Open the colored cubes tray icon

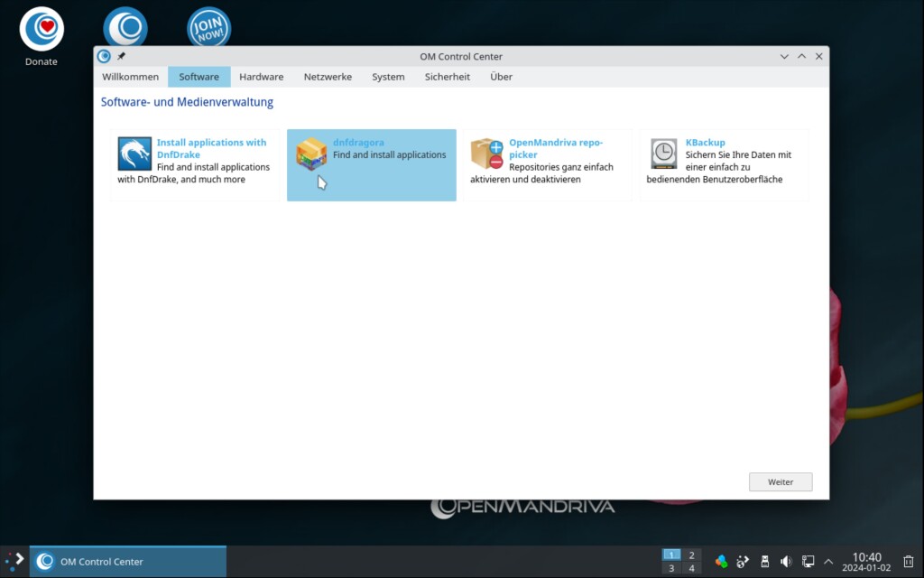click(x=721, y=561)
